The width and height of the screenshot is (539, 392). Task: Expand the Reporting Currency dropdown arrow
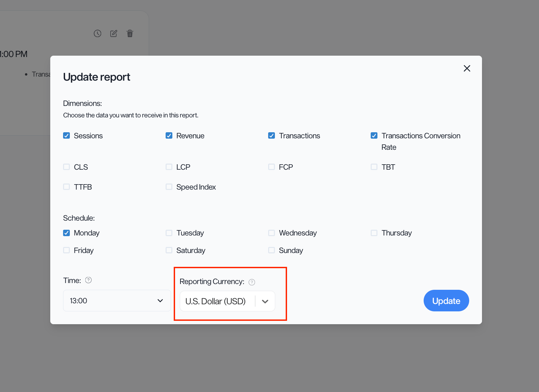(x=265, y=301)
